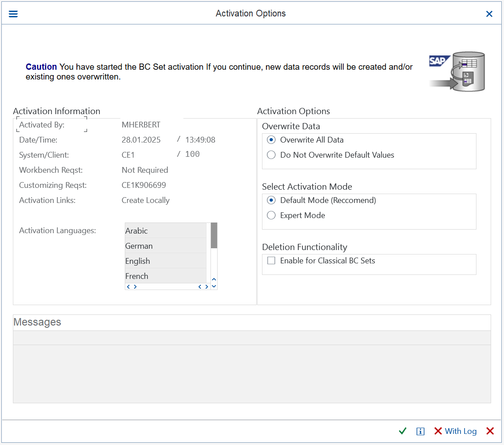
Task: Click the language list vertical scrollbar thumb
Action: (214, 235)
